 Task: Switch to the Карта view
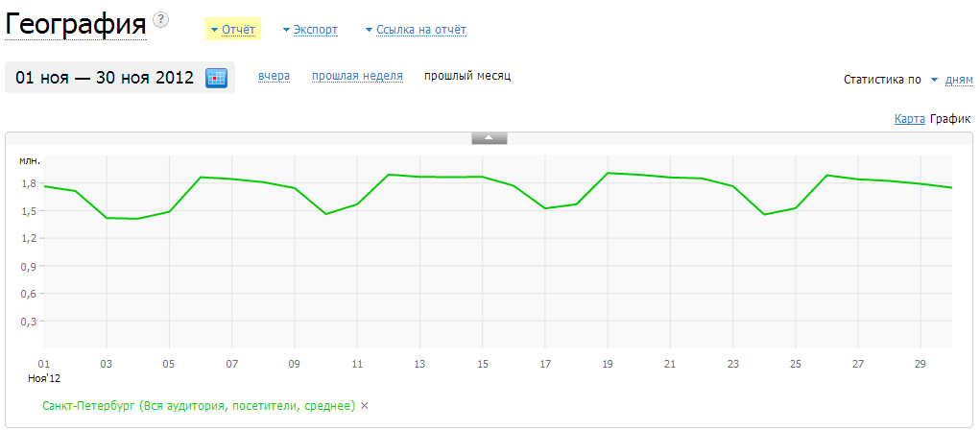pos(909,119)
